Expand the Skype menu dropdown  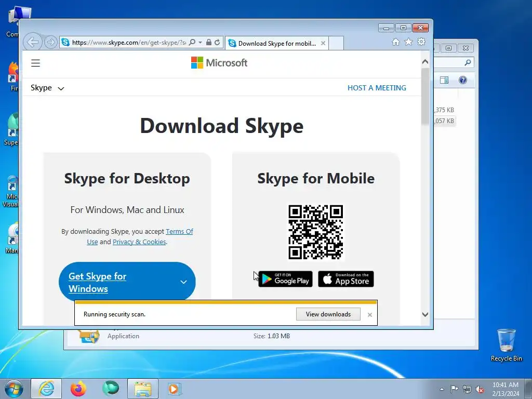tap(47, 88)
